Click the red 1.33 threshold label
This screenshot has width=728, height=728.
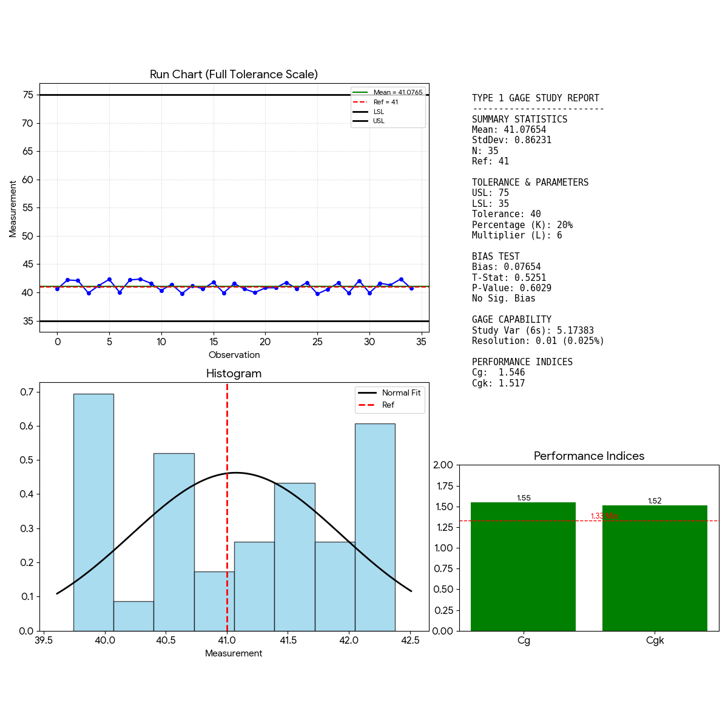click(603, 516)
